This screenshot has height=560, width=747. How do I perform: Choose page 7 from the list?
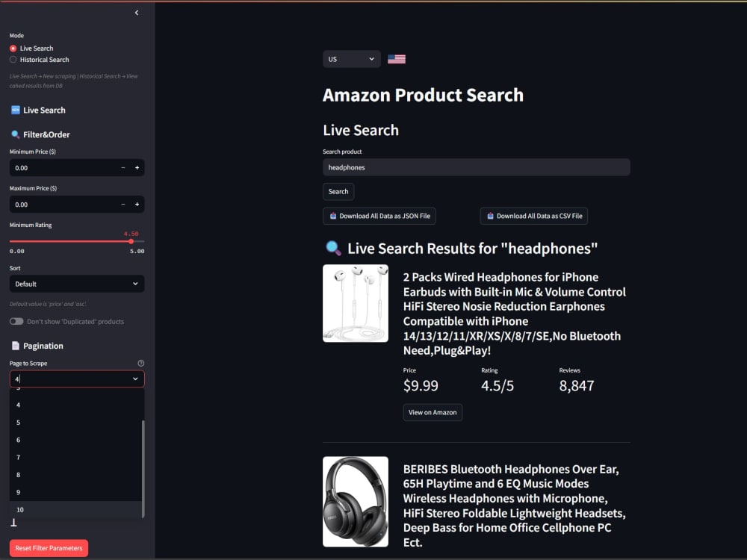coord(75,458)
